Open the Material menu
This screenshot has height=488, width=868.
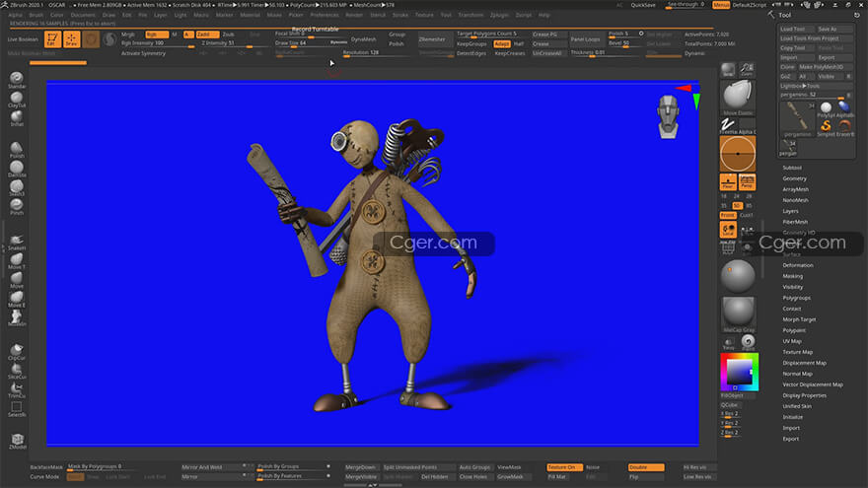pos(251,15)
